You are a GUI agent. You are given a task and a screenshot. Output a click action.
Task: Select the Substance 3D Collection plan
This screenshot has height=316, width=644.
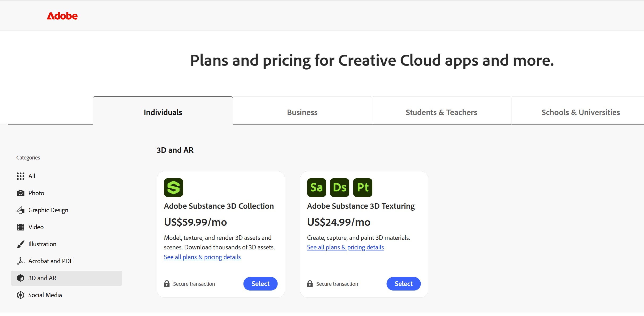click(260, 284)
